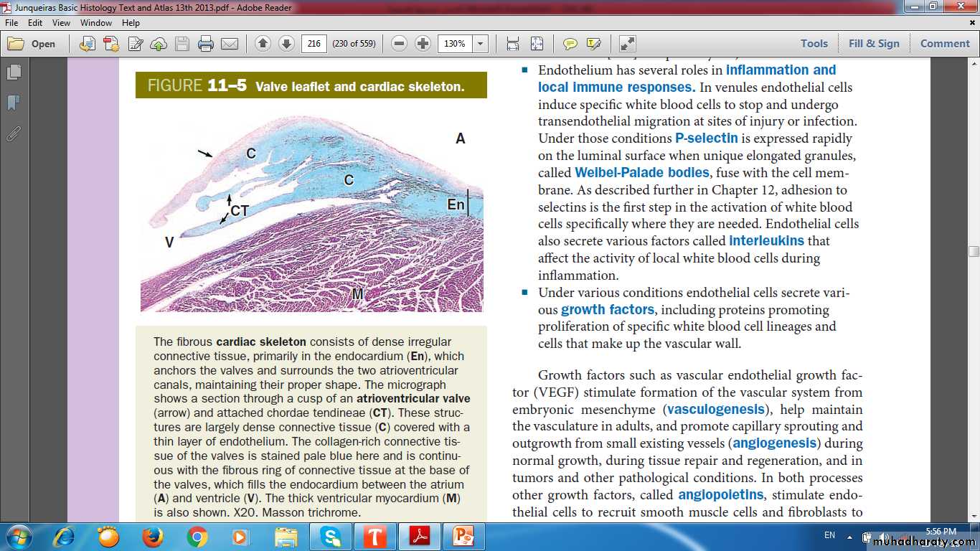Click the page number input field
This screenshot has height=551, width=980.
coord(314,44)
